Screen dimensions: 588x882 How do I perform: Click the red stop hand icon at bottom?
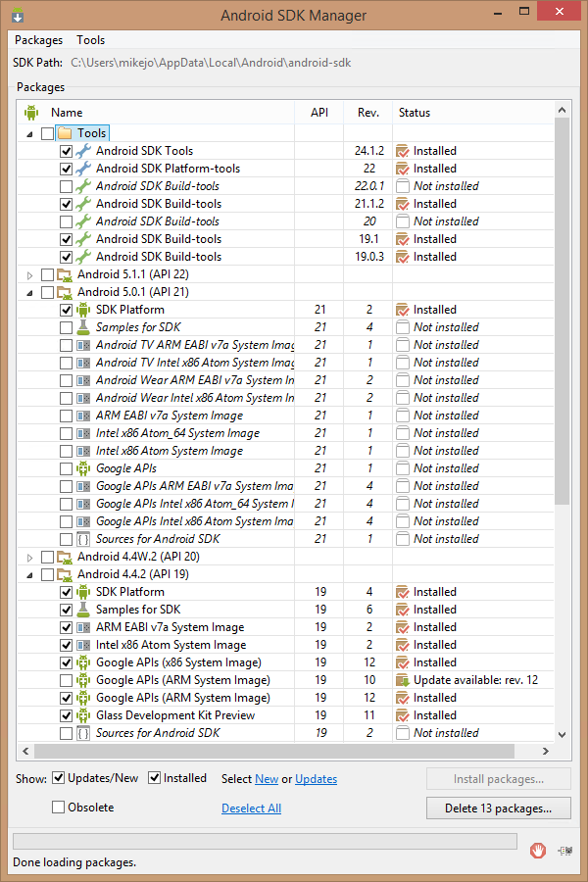[x=538, y=851]
